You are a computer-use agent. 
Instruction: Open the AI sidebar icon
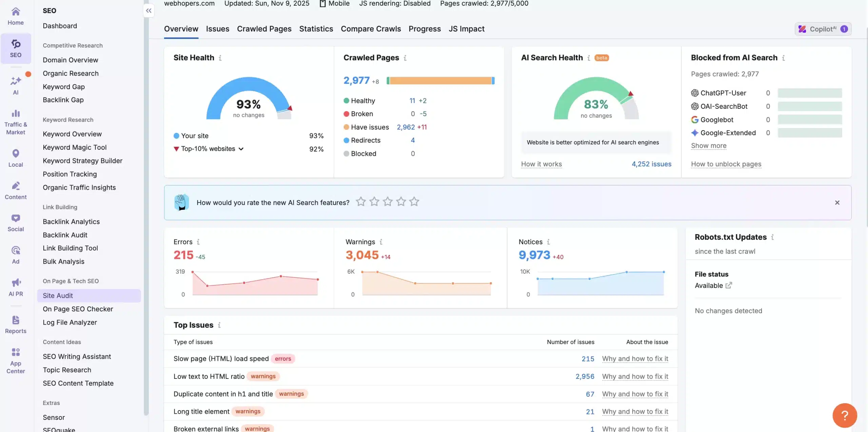pyautogui.click(x=16, y=85)
